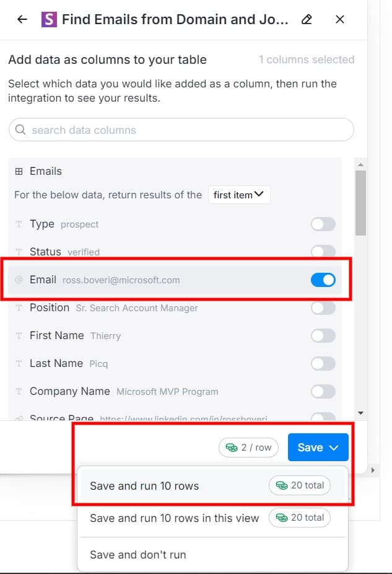Screen dimensions: 392x574
Task: Click the T text-type icon beside Type
Action: click(19, 224)
